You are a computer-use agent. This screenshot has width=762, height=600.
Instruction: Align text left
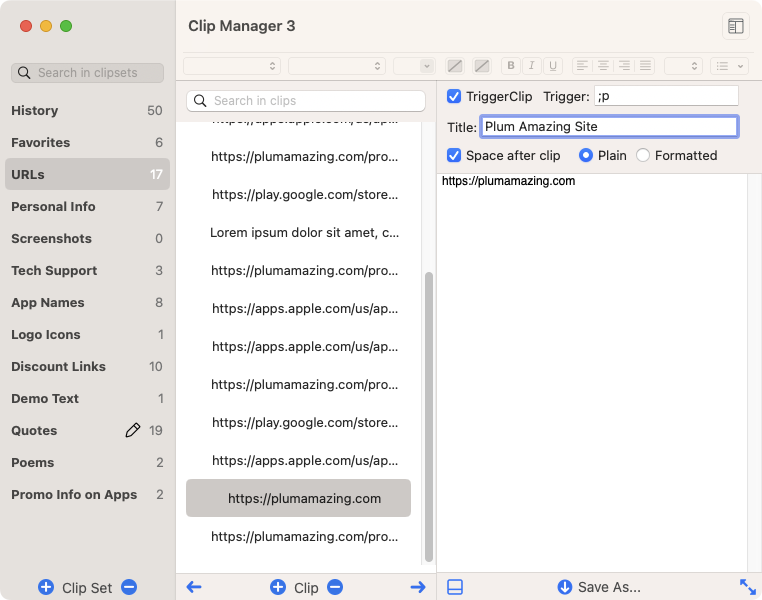[x=583, y=66]
